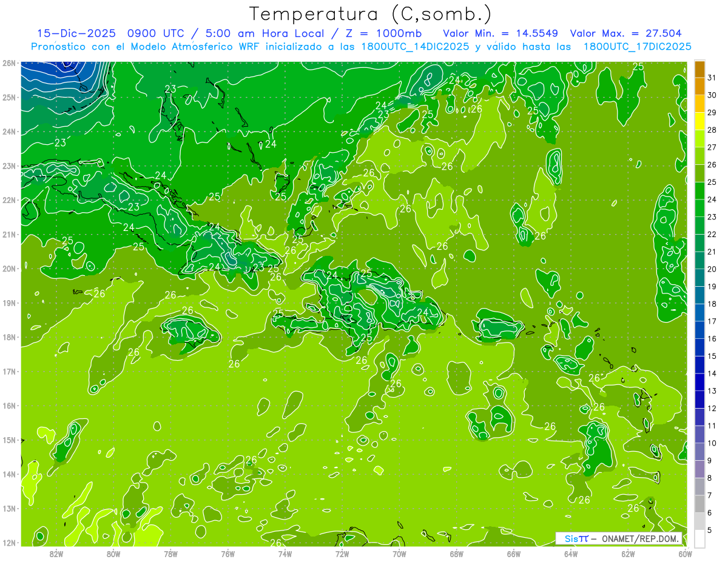Click the 72W longitude axis label
This screenshot has height=562, width=728.
point(342,554)
